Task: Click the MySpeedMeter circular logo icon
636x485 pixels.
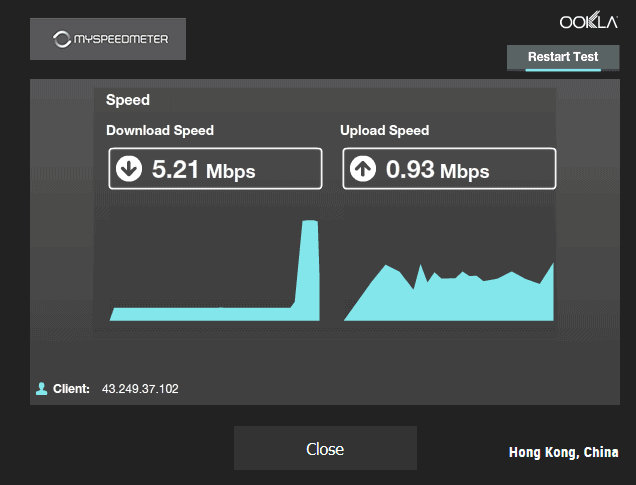Action: coord(62,39)
